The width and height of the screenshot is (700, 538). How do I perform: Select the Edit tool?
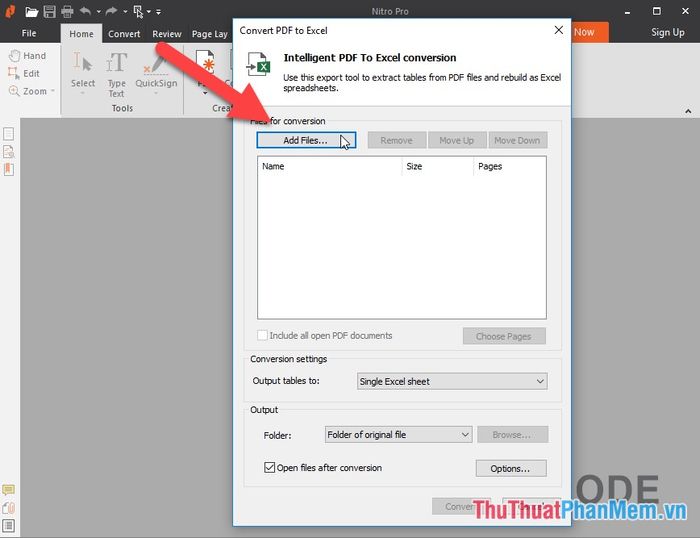tap(24, 74)
